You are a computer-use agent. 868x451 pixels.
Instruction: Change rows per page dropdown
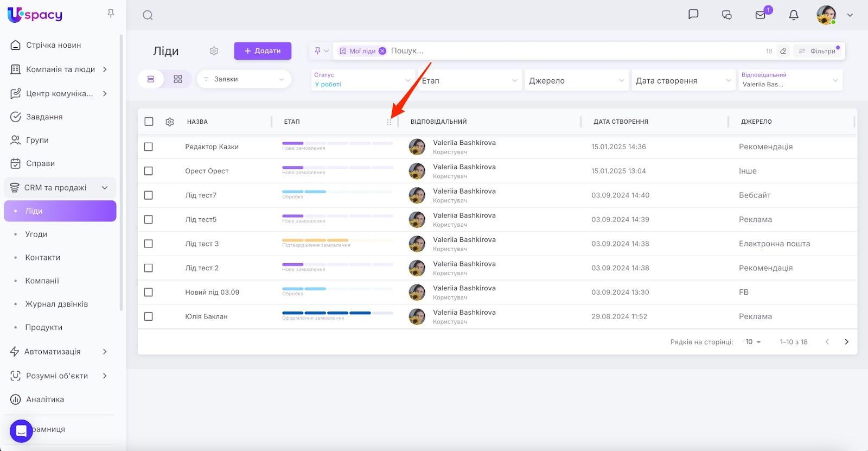(x=753, y=342)
